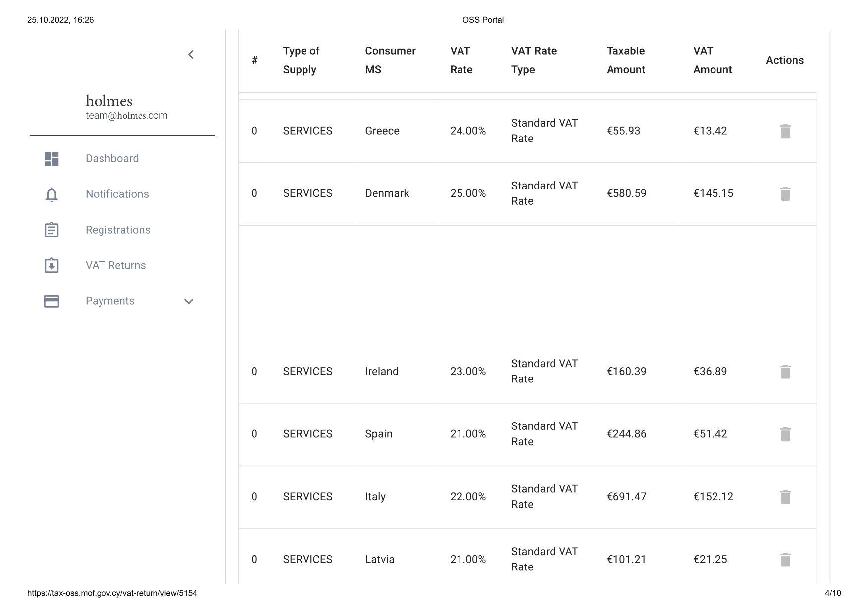Click the Type of Supply column header
The width and height of the screenshot is (868, 613).
[x=302, y=60]
